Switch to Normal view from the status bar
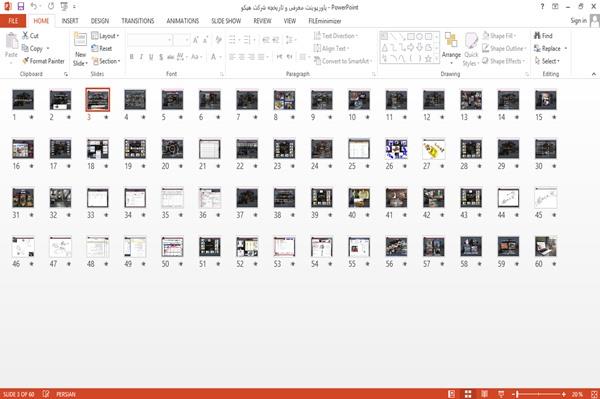Image resolution: width=600 pixels, height=399 pixels. (452, 394)
